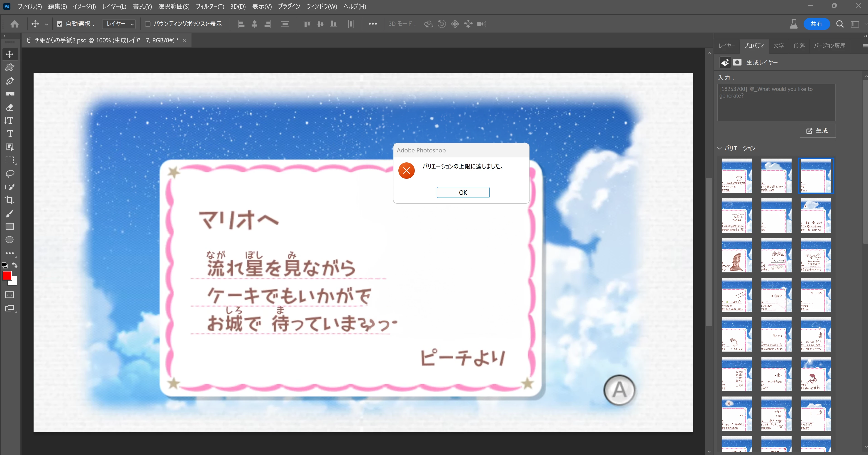
Task: Toggle the 自動選択 checkbox
Action: [x=60, y=24]
